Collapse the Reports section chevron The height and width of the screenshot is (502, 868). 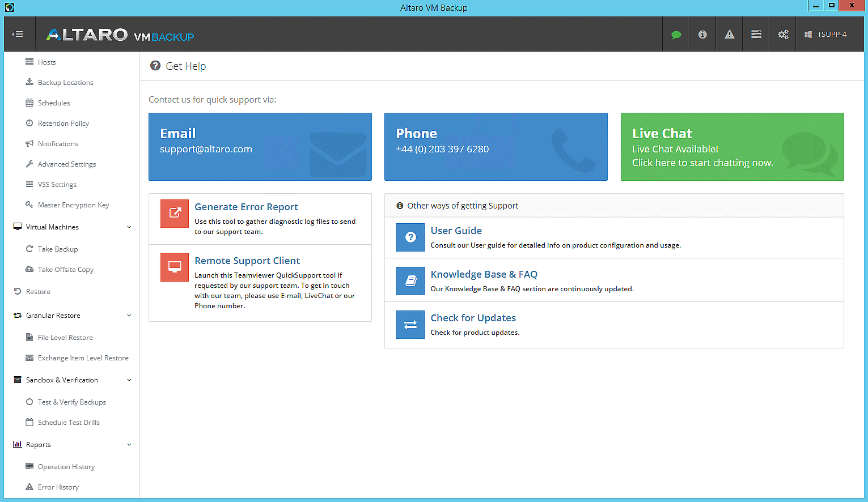pyautogui.click(x=129, y=444)
